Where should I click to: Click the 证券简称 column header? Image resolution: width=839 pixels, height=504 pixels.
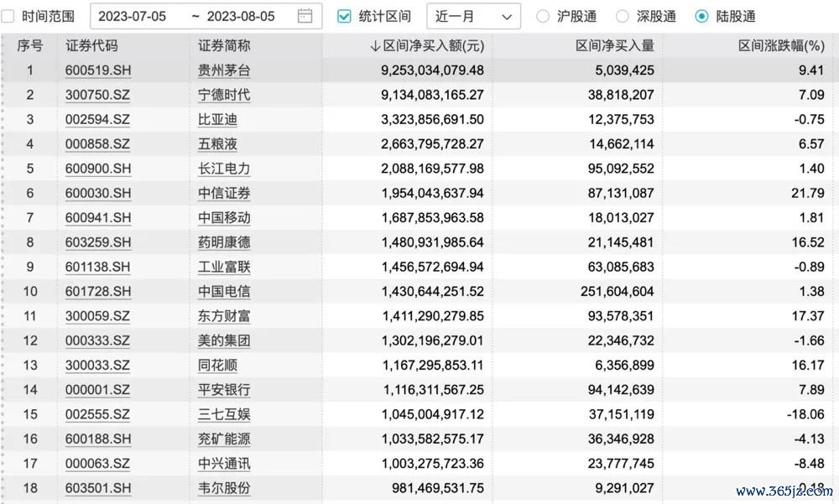click(x=224, y=46)
